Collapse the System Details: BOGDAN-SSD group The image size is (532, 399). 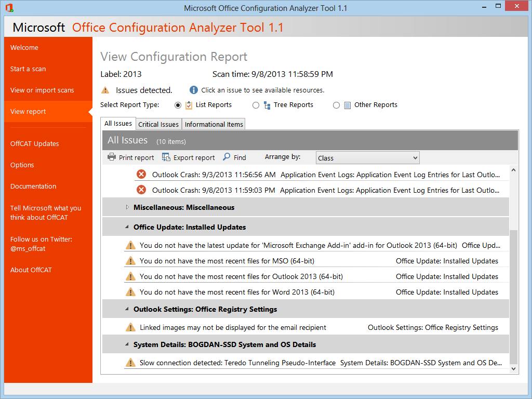coord(127,344)
